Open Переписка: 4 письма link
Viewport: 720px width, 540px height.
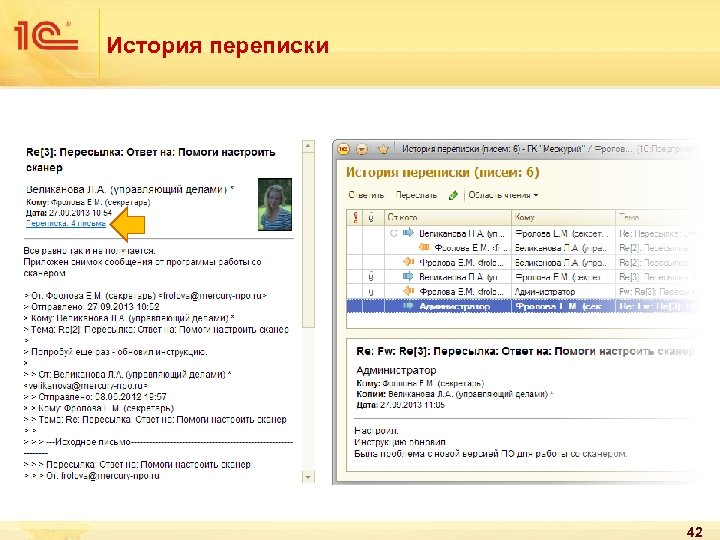click(x=66, y=224)
